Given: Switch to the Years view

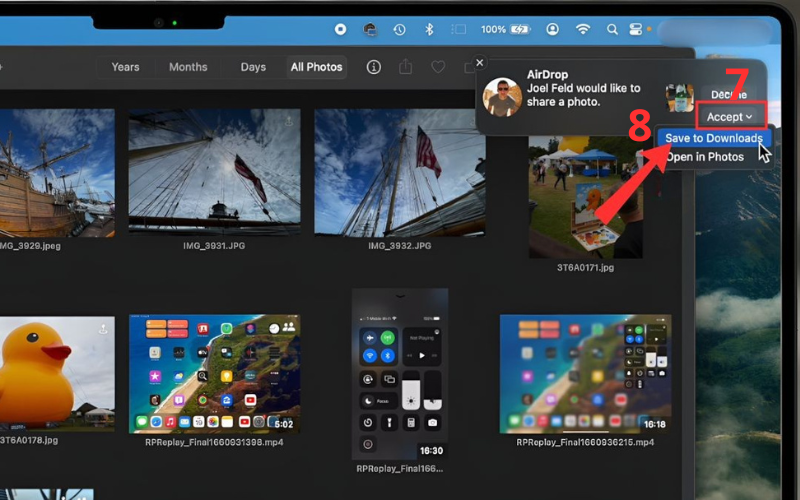Looking at the screenshot, I should 125,67.
